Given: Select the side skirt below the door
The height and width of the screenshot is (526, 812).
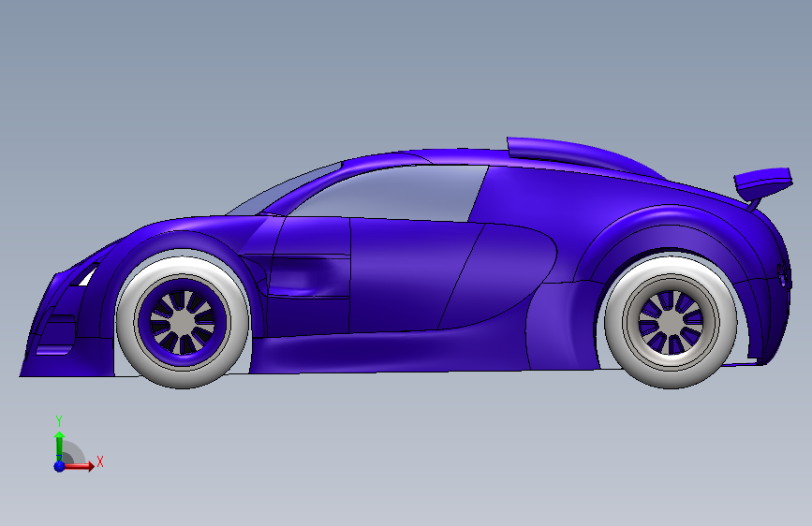Looking at the screenshot, I should [x=389, y=352].
